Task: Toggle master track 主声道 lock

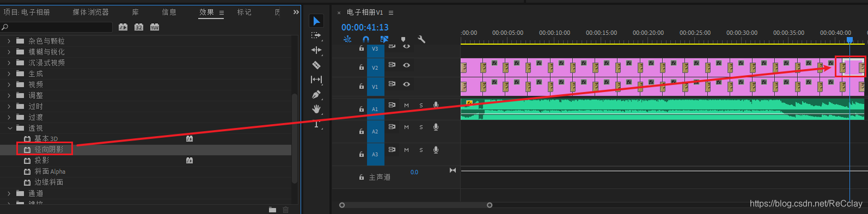Action: pos(361,177)
